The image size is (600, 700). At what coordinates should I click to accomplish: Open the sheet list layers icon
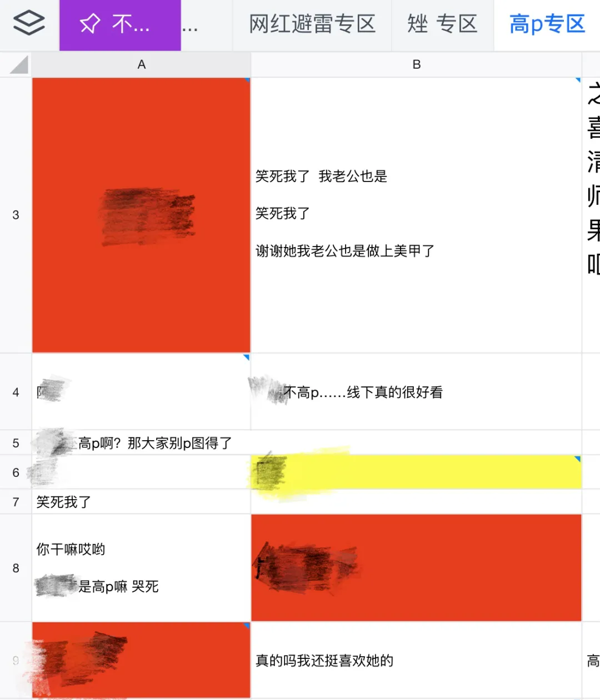click(x=29, y=23)
